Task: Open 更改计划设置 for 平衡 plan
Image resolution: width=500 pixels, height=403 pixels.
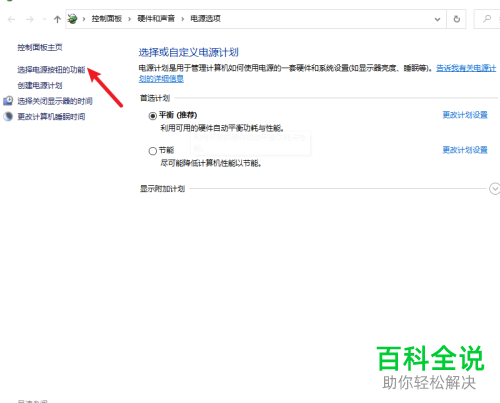Action: [x=465, y=115]
